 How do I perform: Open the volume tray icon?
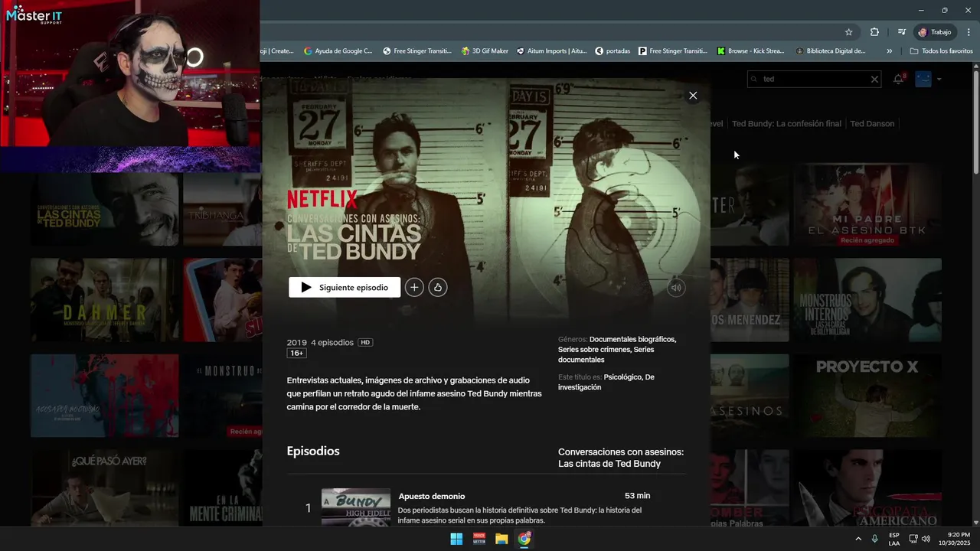coord(926,539)
